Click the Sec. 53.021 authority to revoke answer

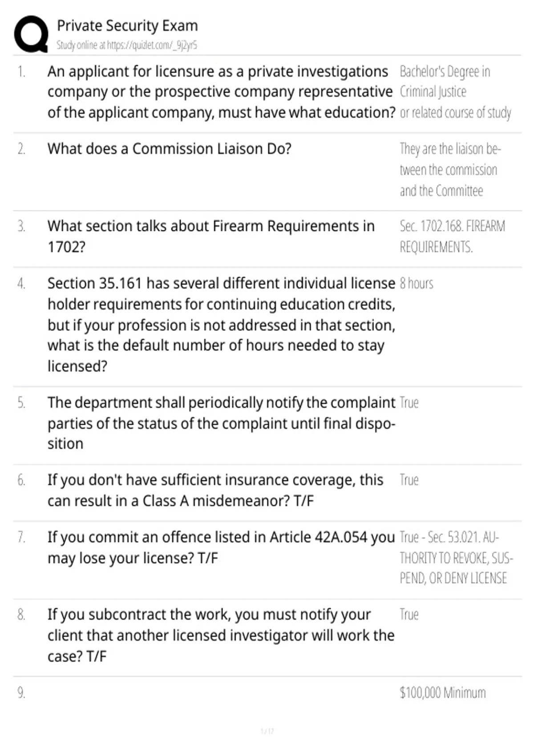coord(456,558)
